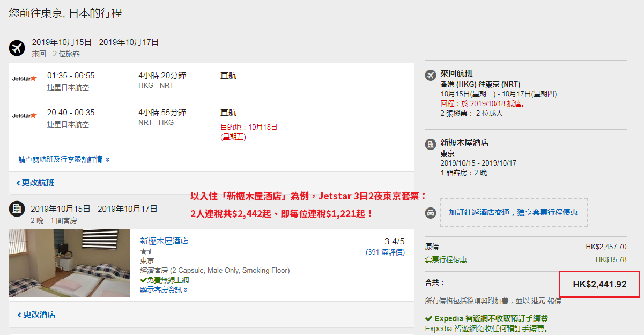Viewport: 644px width, 335px height.
Task: Click the 香港 (HKG) 往東京 (NRT) route text
Action: pyautogui.click(x=480, y=85)
